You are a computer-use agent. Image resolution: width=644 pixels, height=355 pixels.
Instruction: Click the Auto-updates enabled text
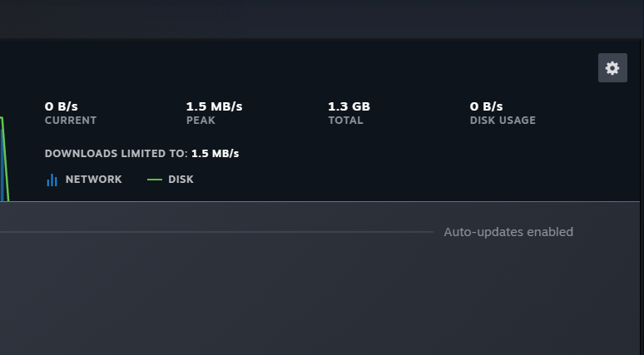[508, 232]
